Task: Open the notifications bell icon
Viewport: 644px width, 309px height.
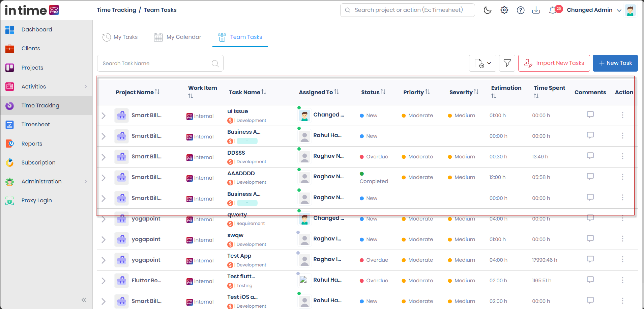Action: tap(553, 10)
